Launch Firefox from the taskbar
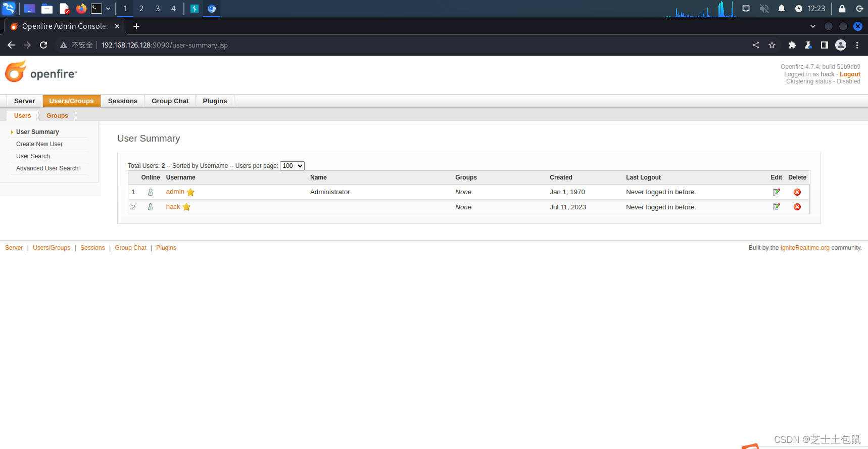 (x=81, y=9)
